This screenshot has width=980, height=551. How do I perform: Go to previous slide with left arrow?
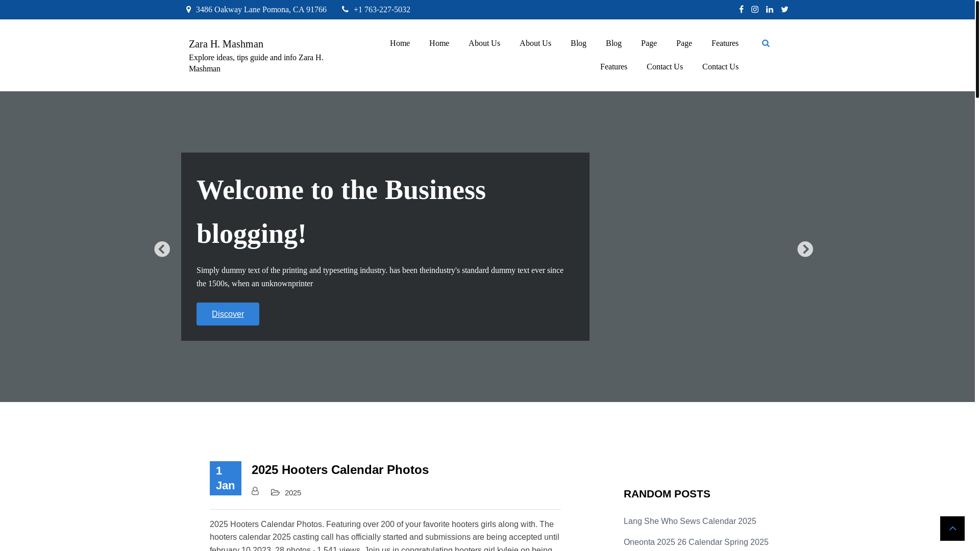(162, 249)
